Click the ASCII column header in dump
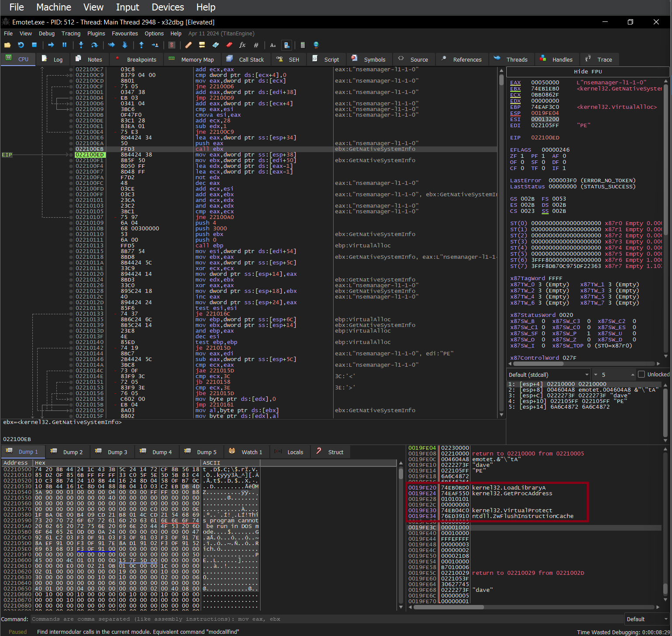This screenshot has width=672, height=636. [230, 463]
